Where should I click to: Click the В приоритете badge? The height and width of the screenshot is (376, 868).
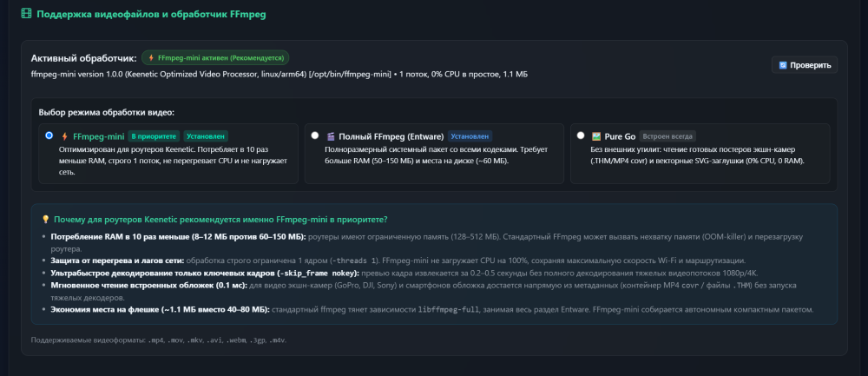coord(154,136)
